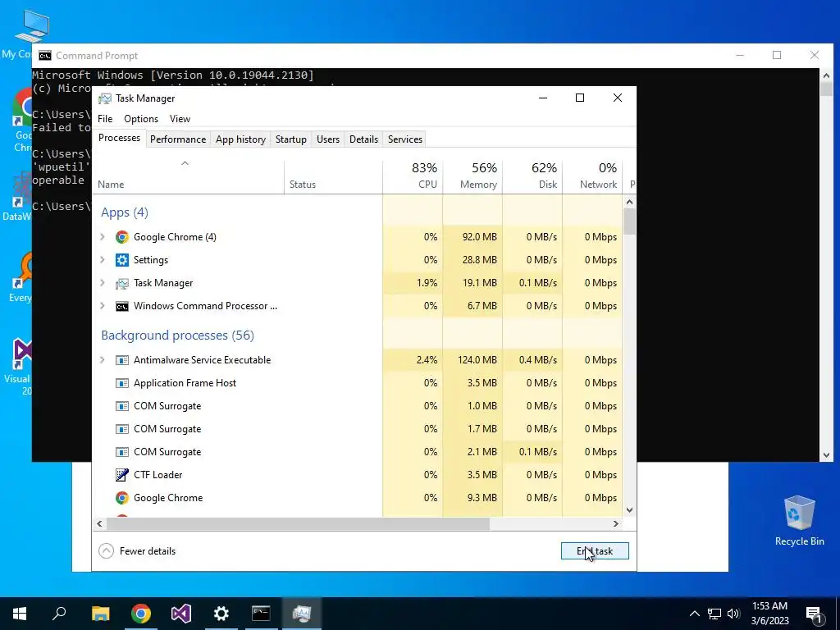Open Chrome from the taskbar
The height and width of the screenshot is (630, 840).
[x=140, y=614]
